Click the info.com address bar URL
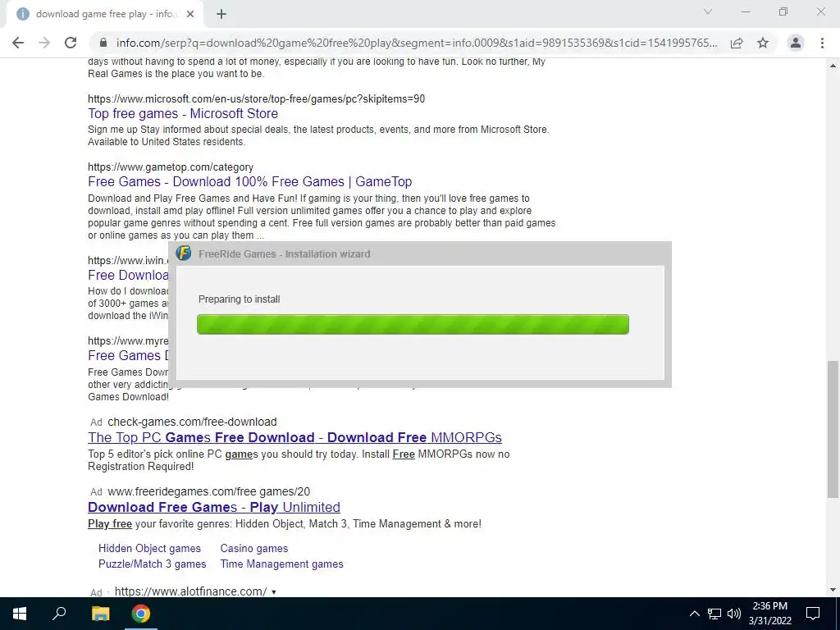840x630 pixels. pyautogui.click(x=416, y=43)
